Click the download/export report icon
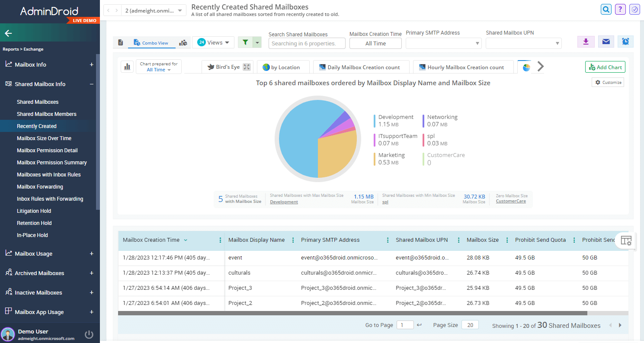644x343 pixels. (x=586, y=42)
